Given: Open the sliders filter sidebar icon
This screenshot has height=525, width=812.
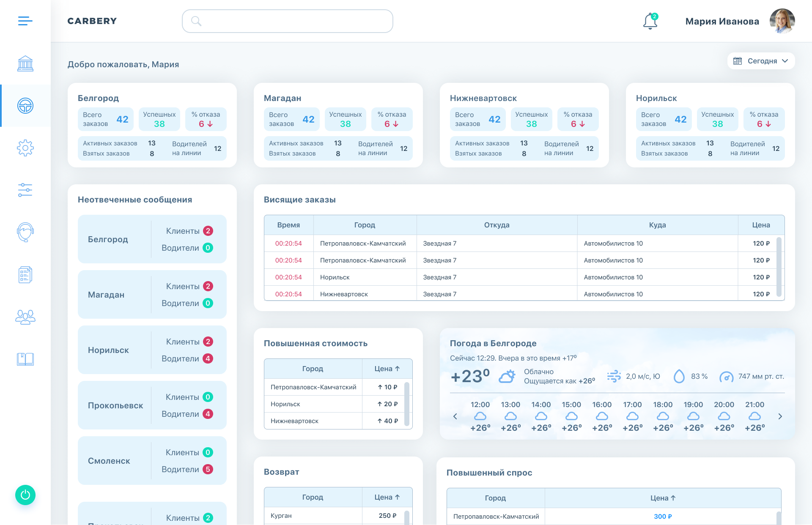Looking at the screenshot, I should pyautogui.click(x=25, y=190).
